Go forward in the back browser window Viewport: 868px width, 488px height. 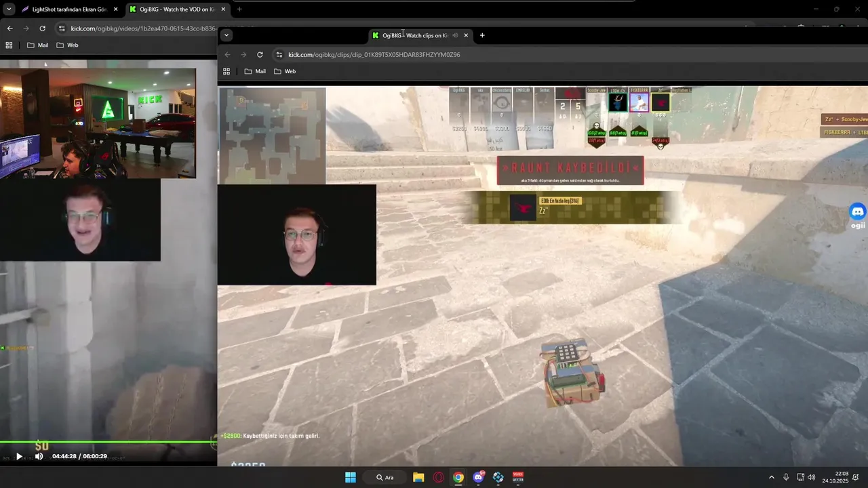click(26, 28)
